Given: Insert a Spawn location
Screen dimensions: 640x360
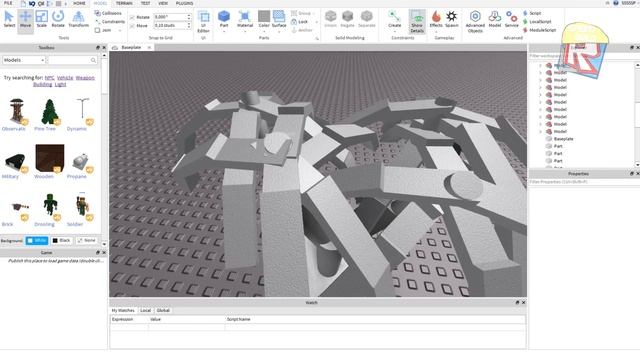Looking at the screenshot, I should click(451, 19).
